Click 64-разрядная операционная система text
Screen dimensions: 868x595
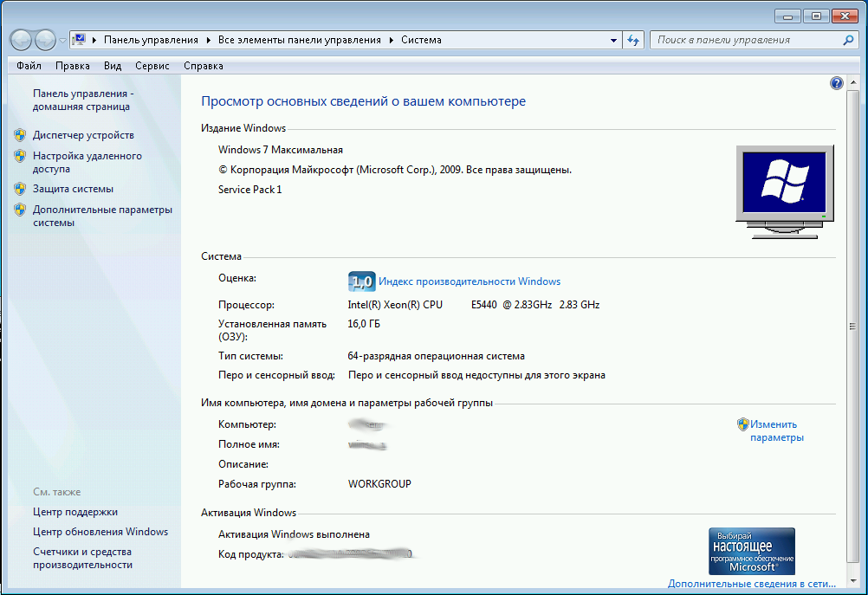click(437, 356)
